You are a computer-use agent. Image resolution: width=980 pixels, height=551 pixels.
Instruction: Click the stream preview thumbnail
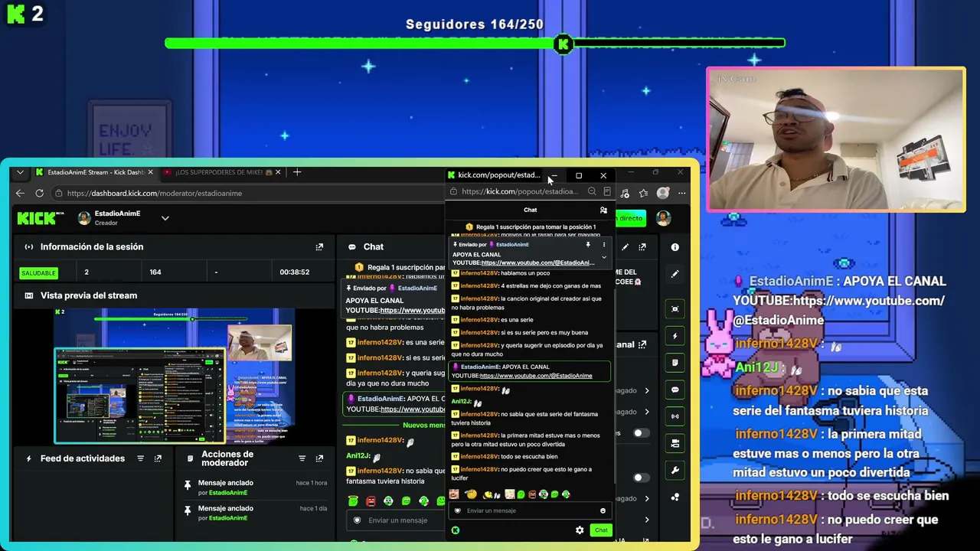pos(173,375)
